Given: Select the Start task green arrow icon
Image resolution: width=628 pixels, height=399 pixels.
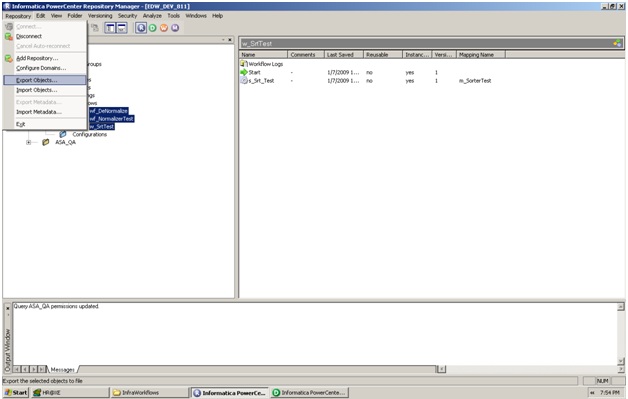Looking at the screenshot, I should point(244,72).
